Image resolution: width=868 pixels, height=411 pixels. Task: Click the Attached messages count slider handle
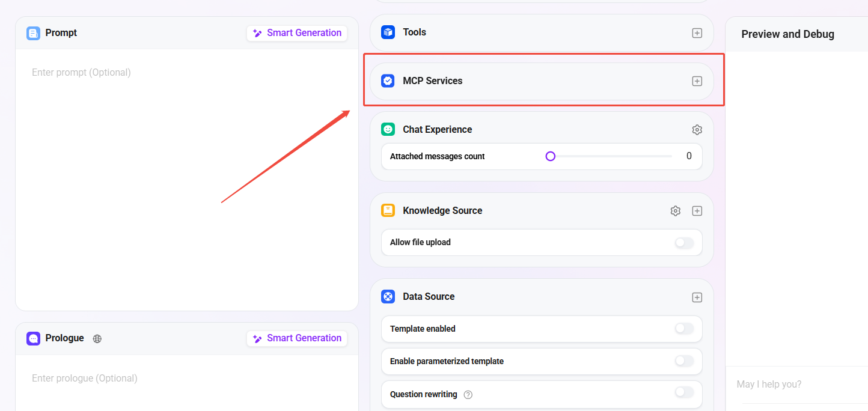pyautogui.click(x=550, y=156)
